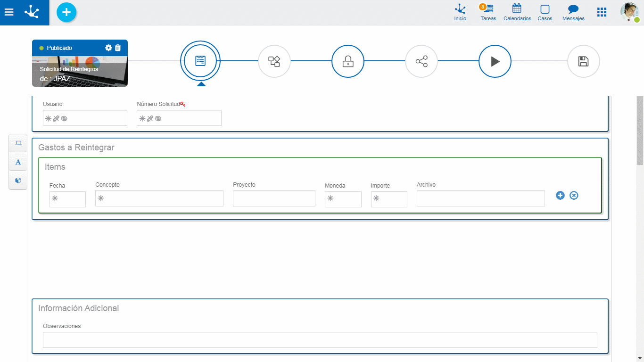Select the text A tool in palette
Screen dimensions: 644x362
pos(18,162)
